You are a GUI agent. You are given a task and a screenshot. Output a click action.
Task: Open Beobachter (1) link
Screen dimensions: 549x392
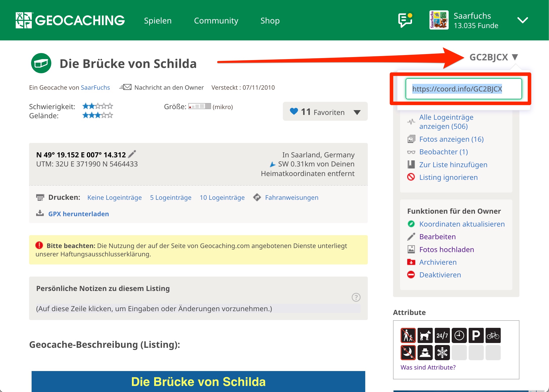[444, 152]
